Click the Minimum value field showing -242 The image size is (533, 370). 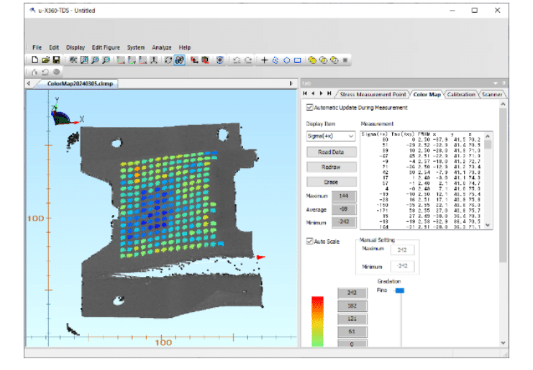[344, 222]
